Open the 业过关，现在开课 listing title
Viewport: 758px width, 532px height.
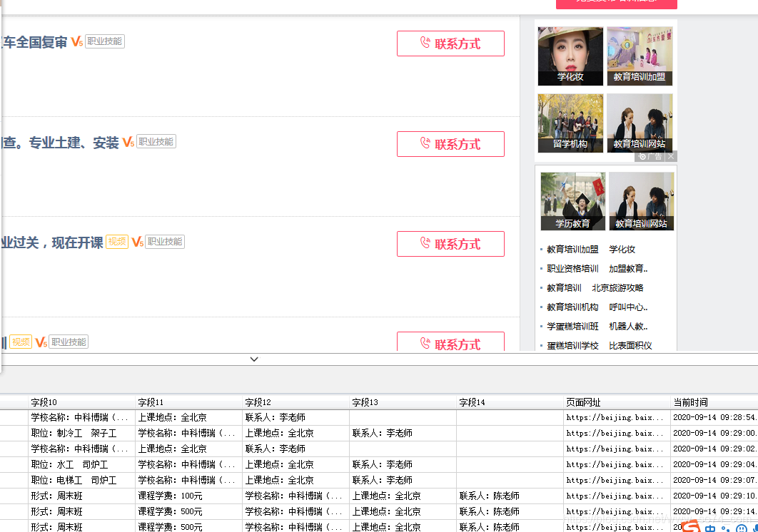pos(51,242)
